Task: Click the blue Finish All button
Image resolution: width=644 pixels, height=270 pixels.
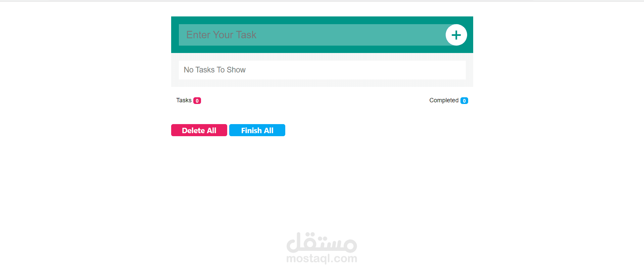Action: point(257,130)
